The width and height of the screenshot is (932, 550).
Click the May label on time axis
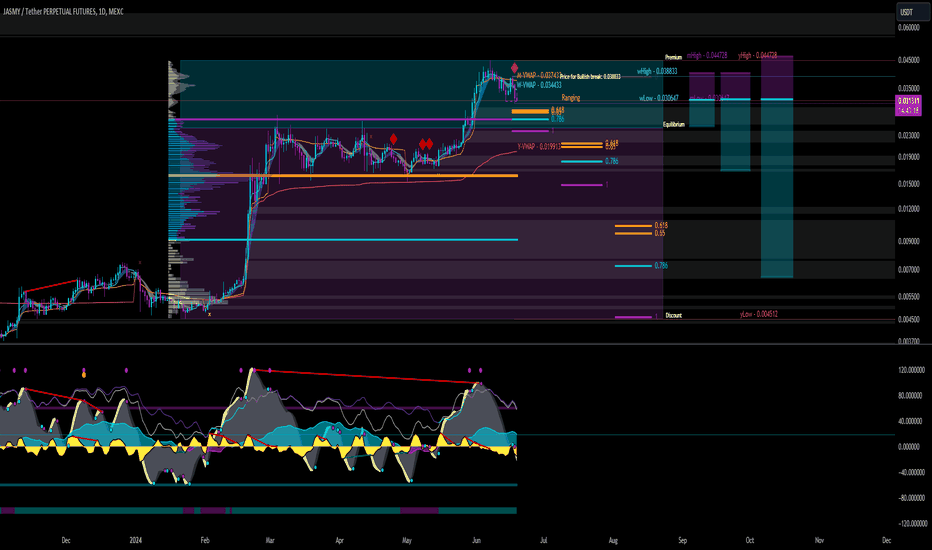pyautogui.click(x=407, y=540)
